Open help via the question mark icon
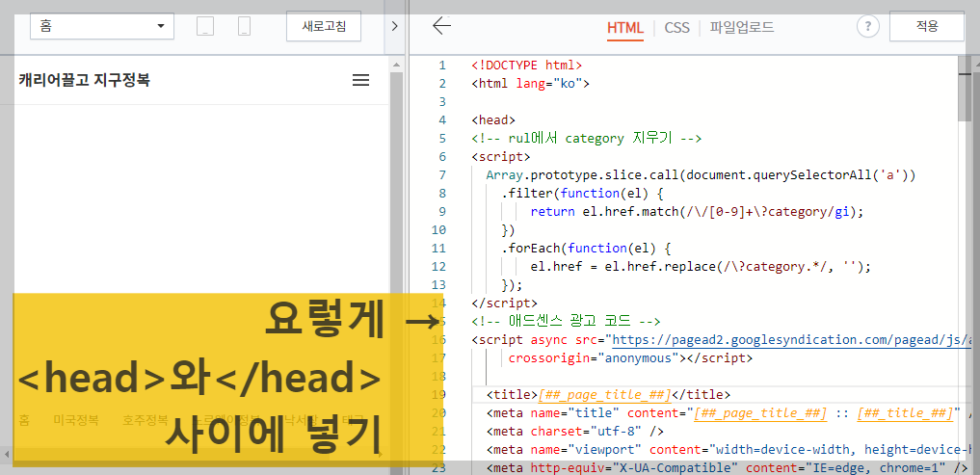The width and height of the screenshot is (980, 475). pos(868,26)
